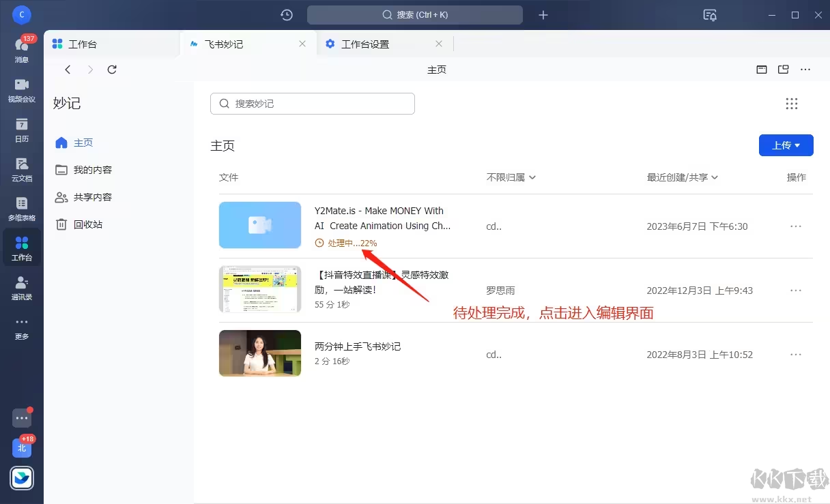Open the 抖音特效直播课 thumbnail

click(x=260, y=289)
